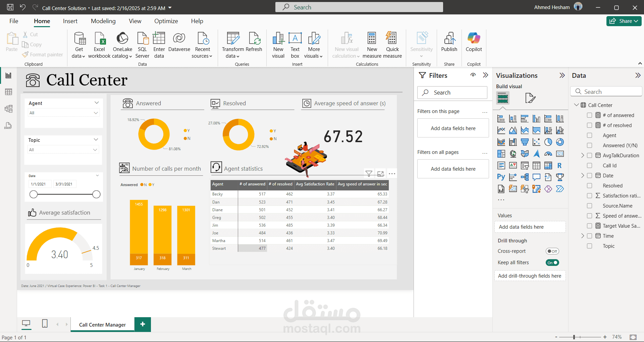The image size is (644, 342).
Task: Click user account Ahmed Hesham
Action: coord(558,7)
